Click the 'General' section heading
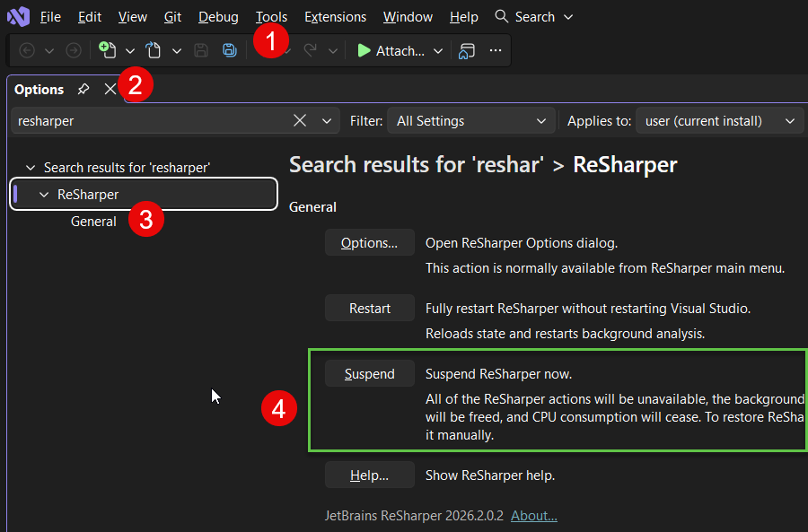Viewport: 808px width, 532px height. pyautogui.click(x=312, y=207)
